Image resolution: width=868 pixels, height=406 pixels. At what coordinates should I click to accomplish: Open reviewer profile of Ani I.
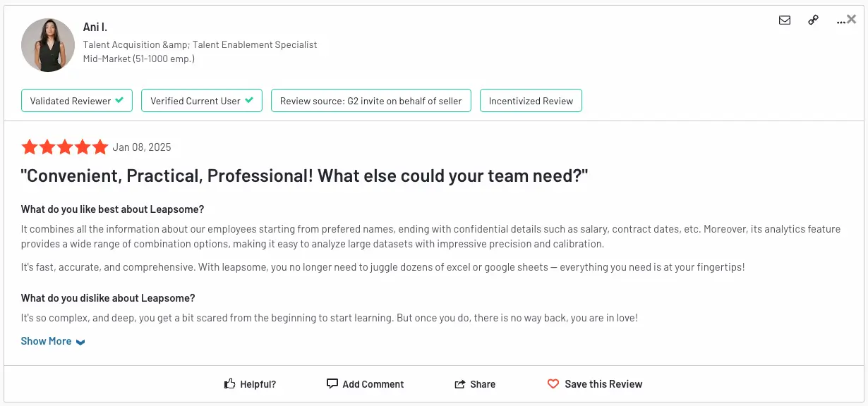pyautogui.click(x=95, y=26)
